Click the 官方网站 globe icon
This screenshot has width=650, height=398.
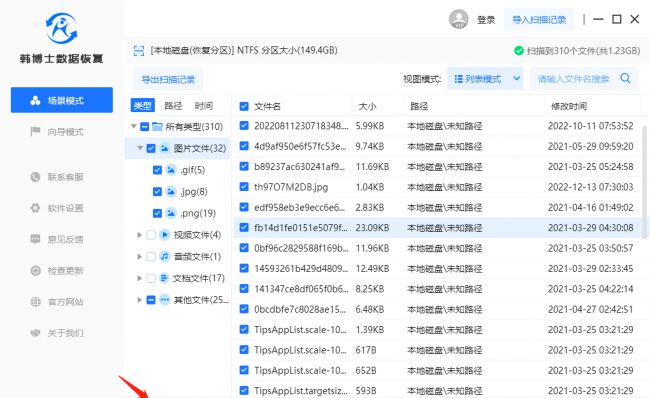pyautogui.click(x=35, y=302)
